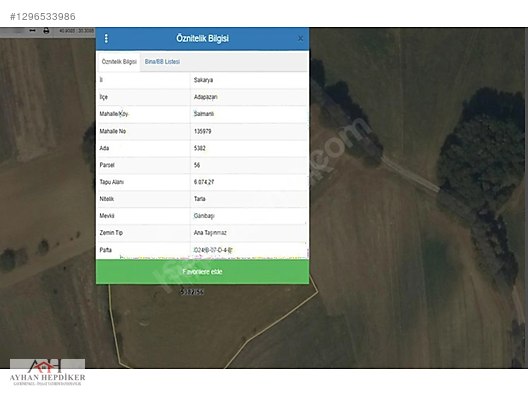Click the Tapu Alanı value 6.074,27
This screenshot has height=396, width=528.
[x=204, y=182]
